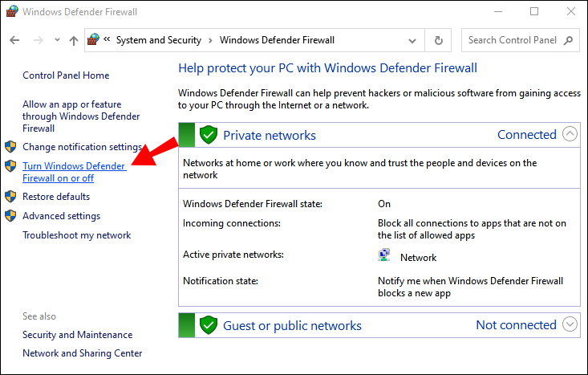Click the Forward navigation arrow

tap(38, 40)
